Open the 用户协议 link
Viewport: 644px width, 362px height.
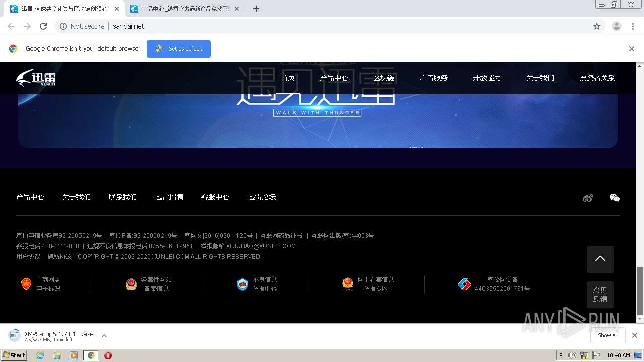point(28,257)
